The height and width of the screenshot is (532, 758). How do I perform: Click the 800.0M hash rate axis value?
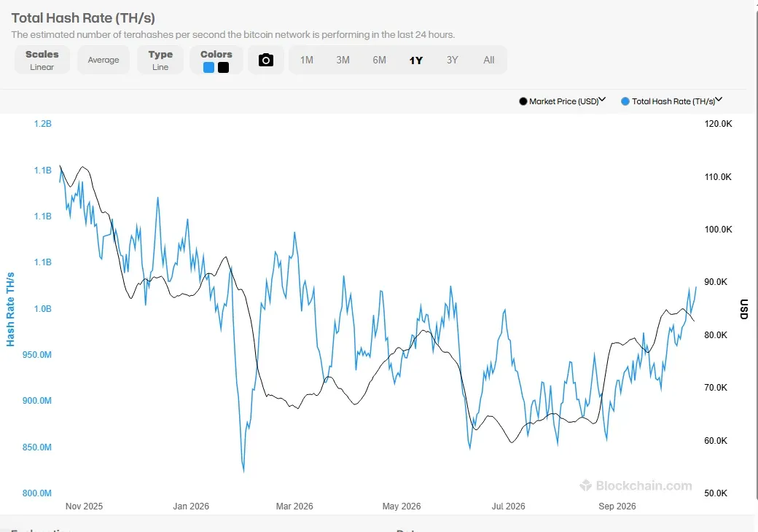click(x=36, y=493)
